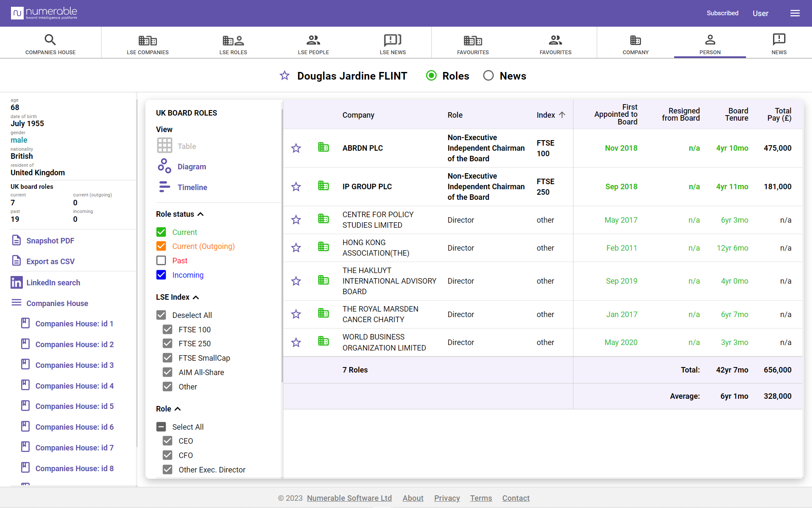The image size is (812, 508).
Task: Click the LinkedIn icon
Action: pos(16,282)
